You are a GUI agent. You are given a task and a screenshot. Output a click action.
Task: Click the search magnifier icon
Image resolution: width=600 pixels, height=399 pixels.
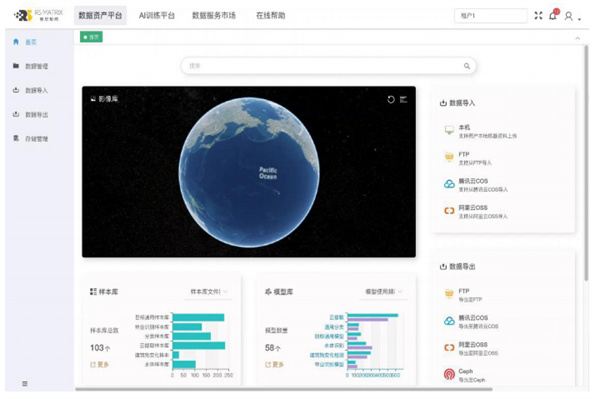pyautogui.click(x=467, y=66)
